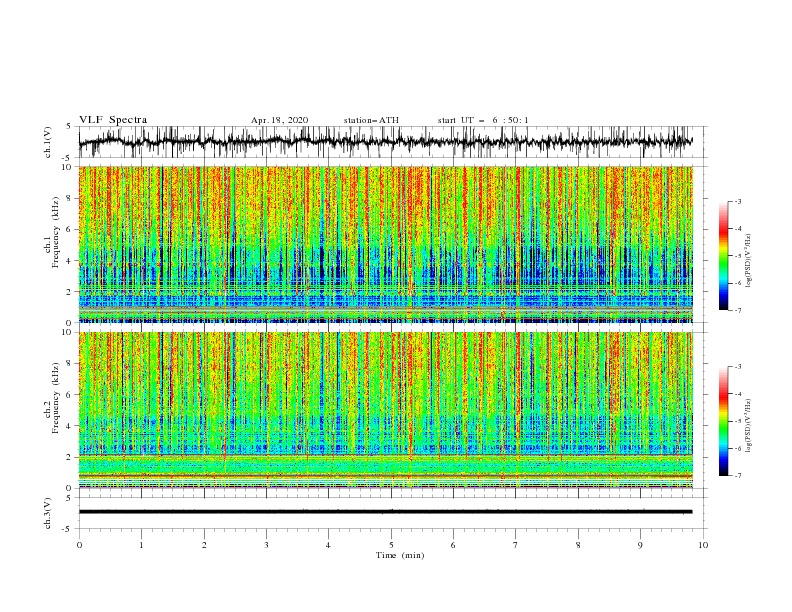Click the ch.2 spectrogram color scale bar
This screenshot has height=612, width=792.
(723, 421)
